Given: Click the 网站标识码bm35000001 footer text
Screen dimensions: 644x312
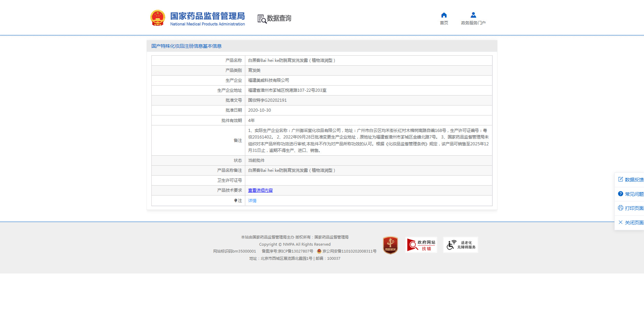Looking at the screenshot, I should coord(234,251).
